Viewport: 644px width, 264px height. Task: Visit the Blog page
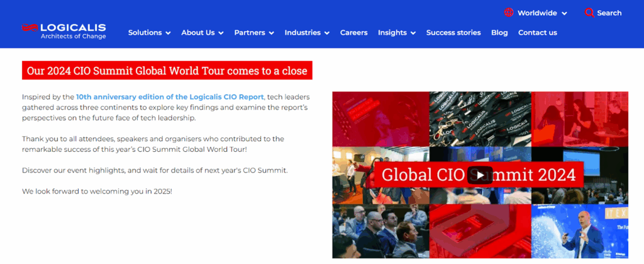click(499, 33)
